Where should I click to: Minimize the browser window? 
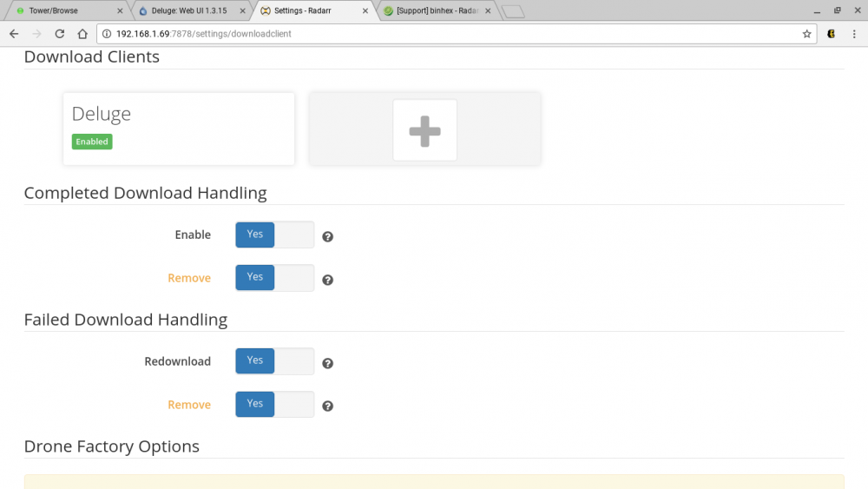pos(817,10)
